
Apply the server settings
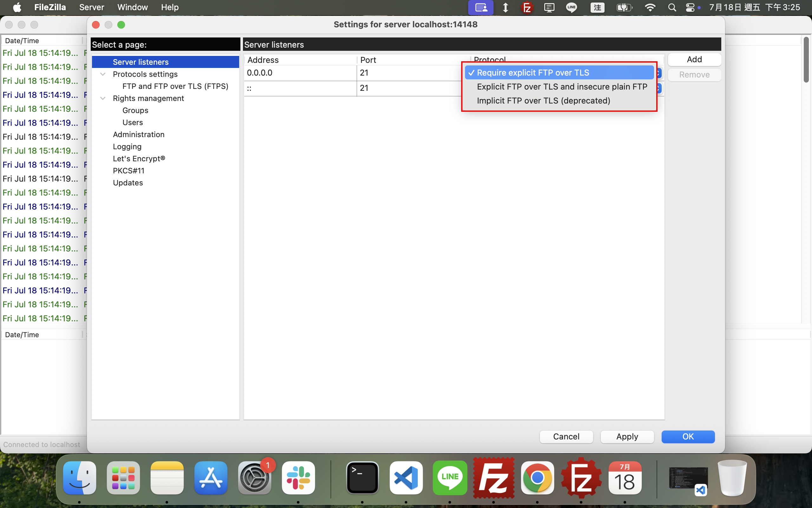(x=627, y=437)
